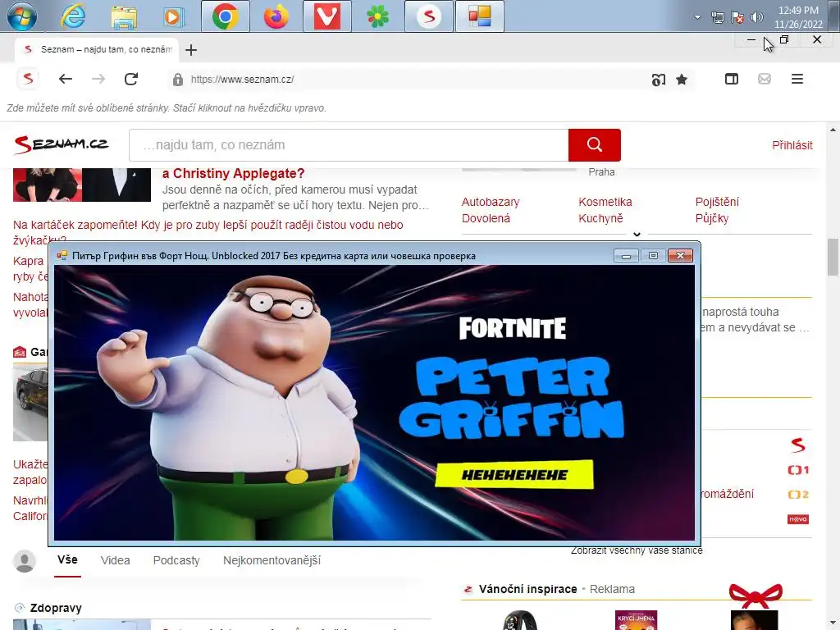Open the Kuchyně link
The image size is (840, 630).
600,218
